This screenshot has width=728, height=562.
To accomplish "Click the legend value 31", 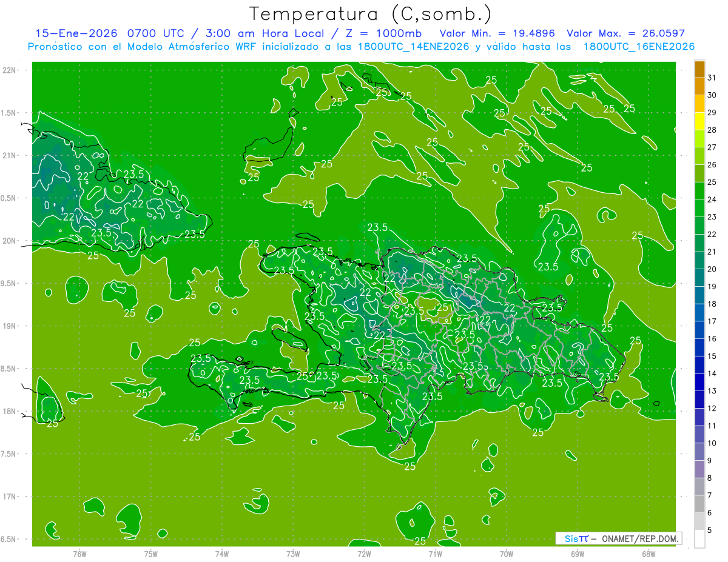I will 712,78.
